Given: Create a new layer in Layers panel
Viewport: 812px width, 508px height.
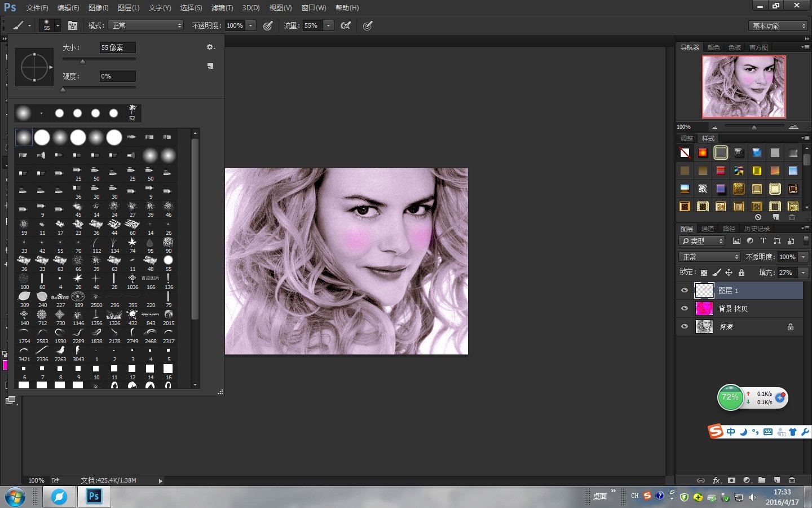Looking at the screenshot, I should (x=776, y=480).
